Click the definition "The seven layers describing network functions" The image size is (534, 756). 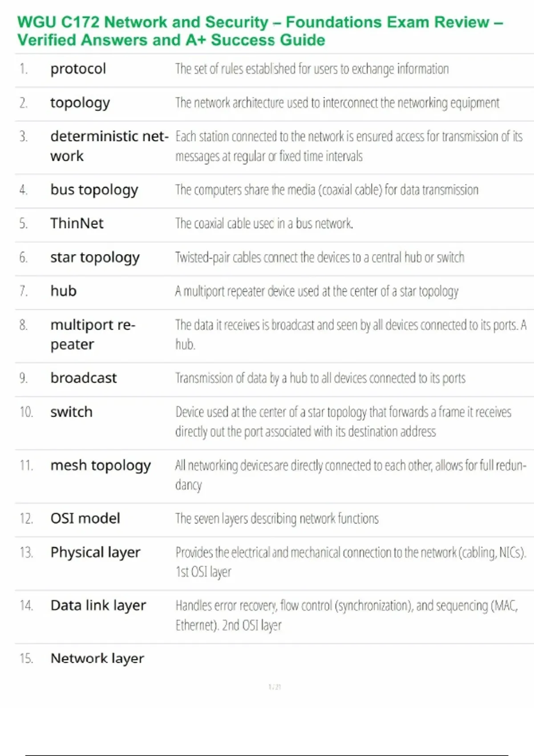[277, 519]
